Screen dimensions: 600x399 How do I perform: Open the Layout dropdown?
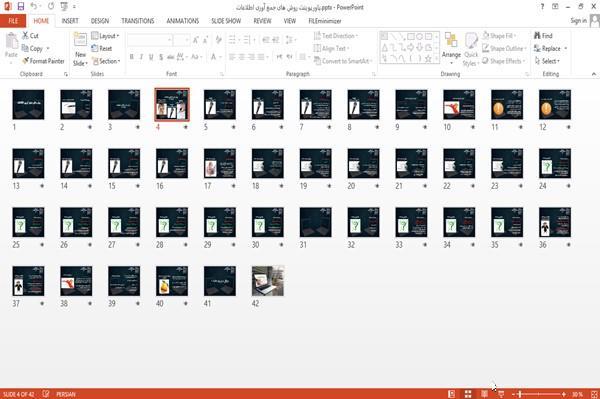pyautogui.click(x=105, y=36)
